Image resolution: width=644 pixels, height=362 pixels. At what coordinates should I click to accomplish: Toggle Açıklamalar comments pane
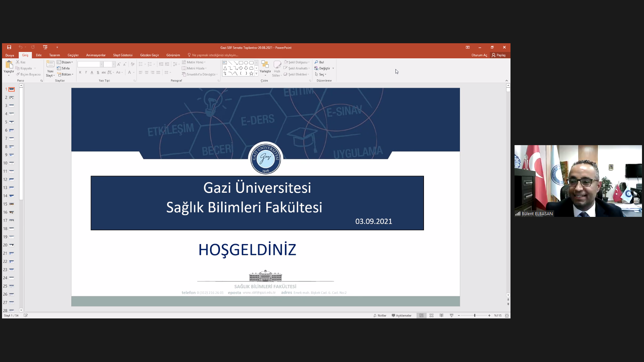click(x=401, y=315)
